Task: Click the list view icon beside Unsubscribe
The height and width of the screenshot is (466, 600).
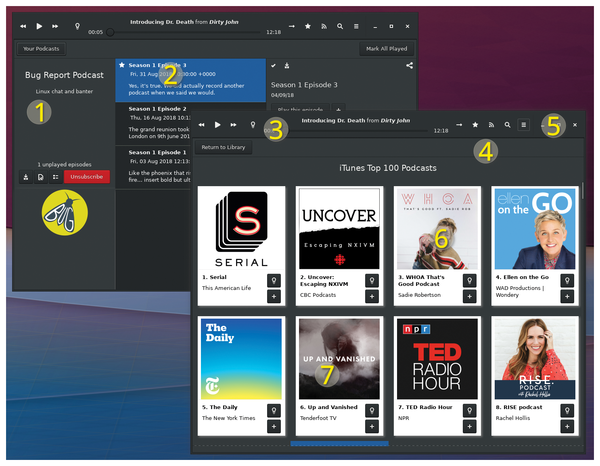Action: point(55,177)
